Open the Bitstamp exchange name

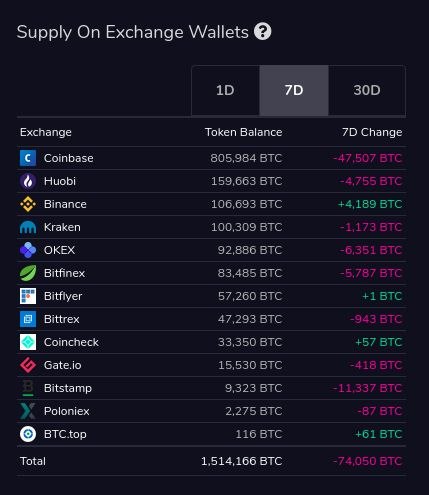pos(68,388)
